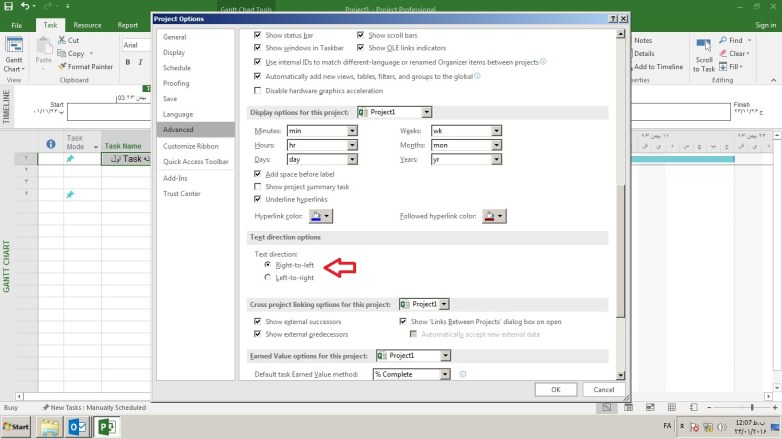Switch to the Schedule options category
The width and height of the screenshot is (782, 439).
[x=177, y=68]
